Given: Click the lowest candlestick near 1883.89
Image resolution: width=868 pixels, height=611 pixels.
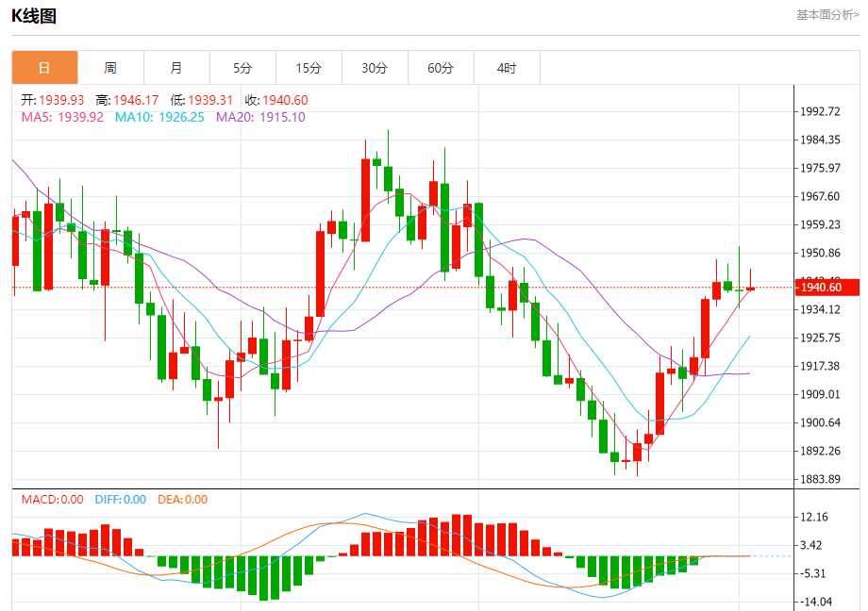Looking at the screenshot, I should click(637, 453).
